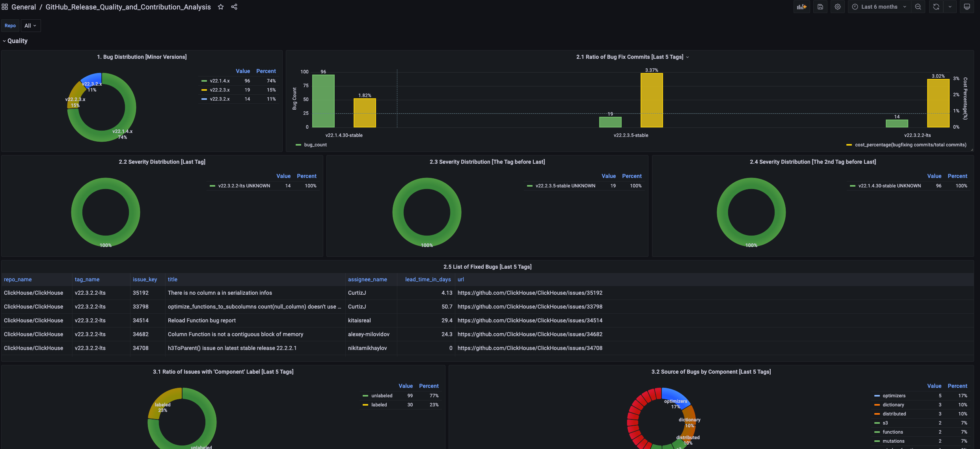
Task: Collapse the Quality row section
Action: pos(15,41)
